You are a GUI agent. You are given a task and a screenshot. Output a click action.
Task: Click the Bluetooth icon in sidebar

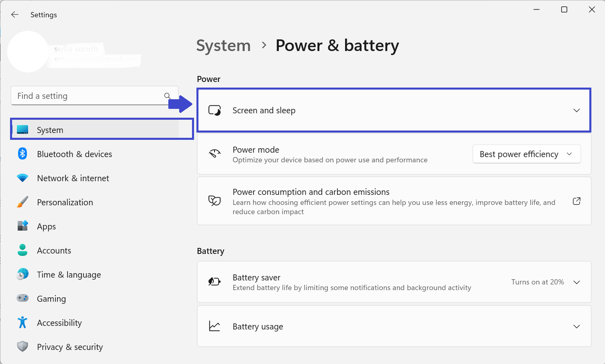22,154
